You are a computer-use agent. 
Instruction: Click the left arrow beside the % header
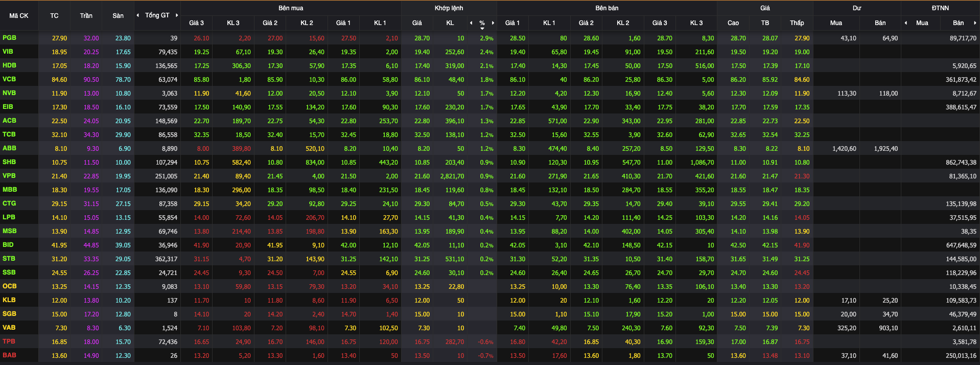[471, 23]
